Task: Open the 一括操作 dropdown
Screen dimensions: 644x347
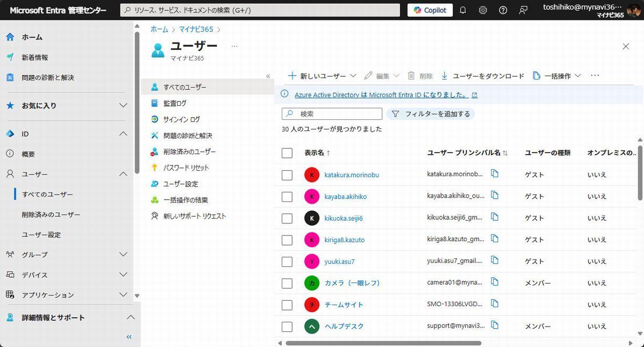Action: pos(557,76)
